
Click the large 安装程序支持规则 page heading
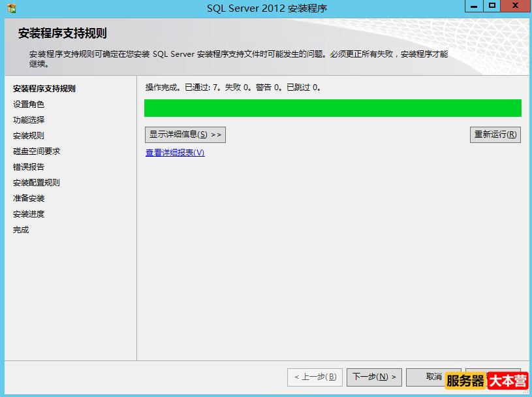click(x=63, y=33)
